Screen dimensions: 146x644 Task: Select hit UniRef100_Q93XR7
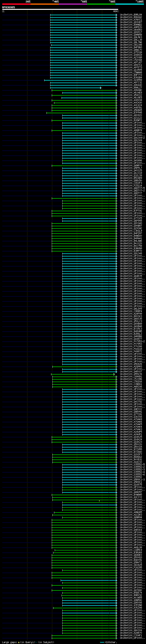pos(131,22)
